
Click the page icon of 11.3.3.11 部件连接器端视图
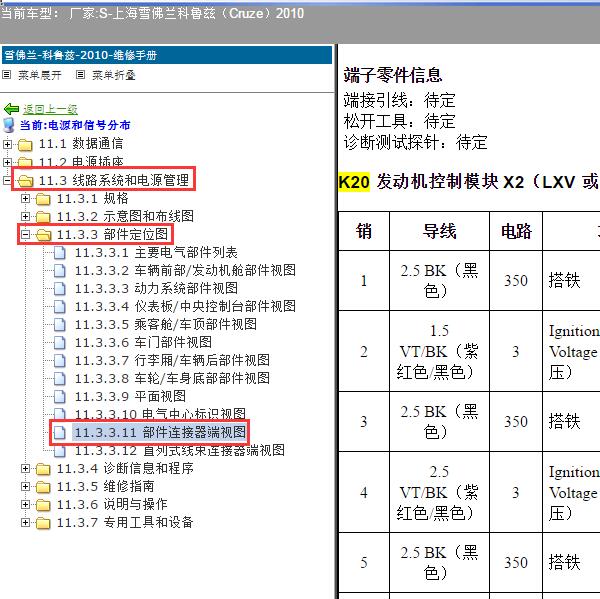[x=60, y=433]
